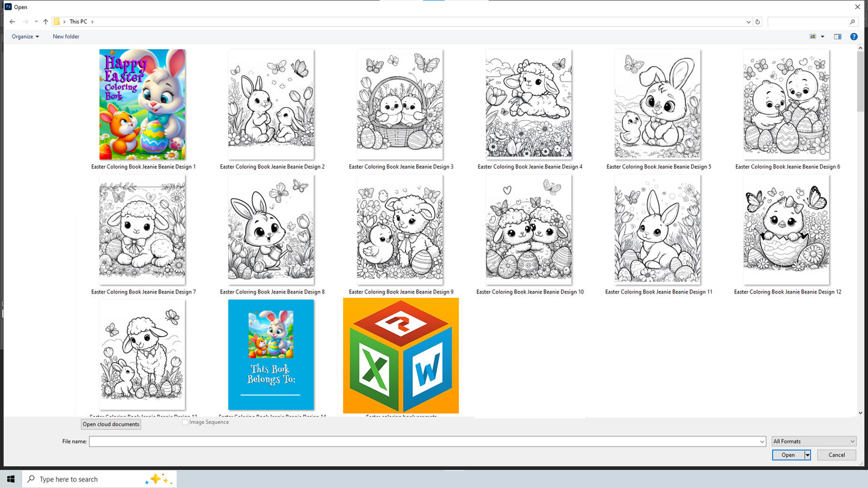This screenshot has height=488, width=868.
Task: Click the search magnifier icon
Action: coord(852,22)
